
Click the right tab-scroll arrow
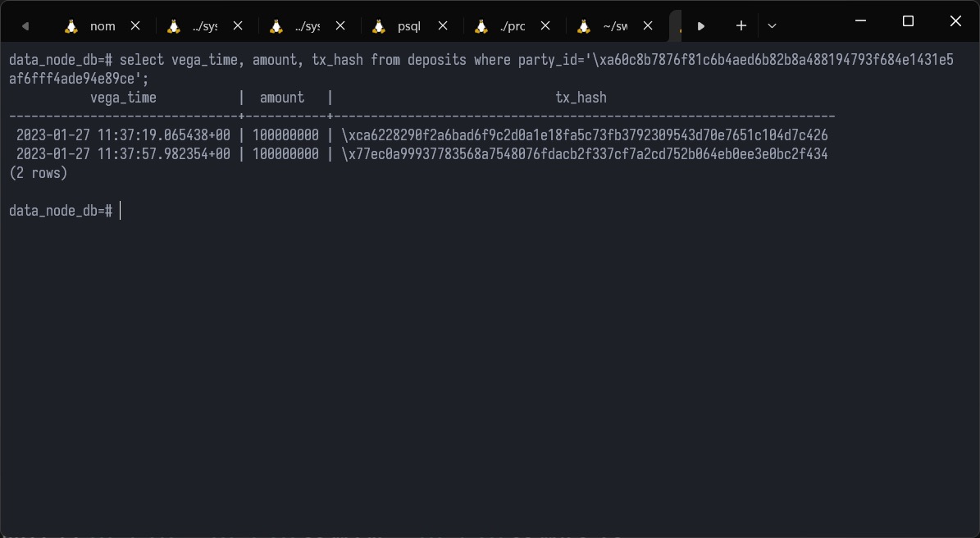click(x=701, y=25)
